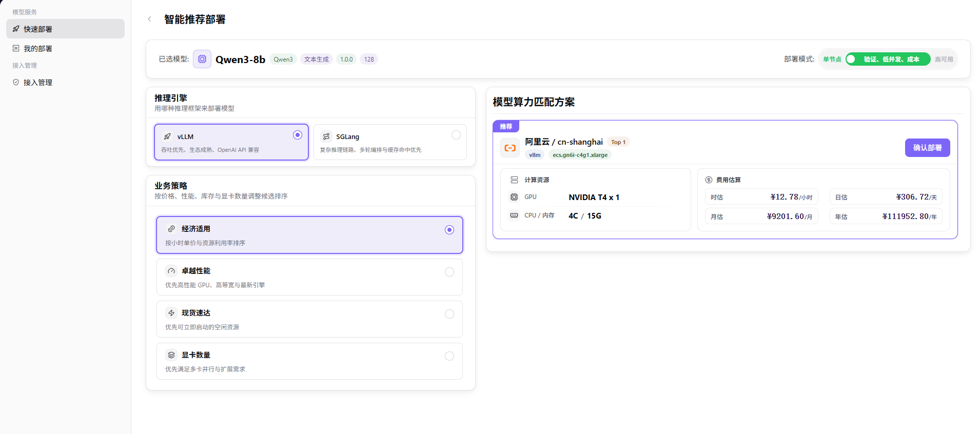Choose the 现货速达 strategy radio
The width and height of the screenshot is (980, 434).
pyautogui.click(x=449, y=314)
